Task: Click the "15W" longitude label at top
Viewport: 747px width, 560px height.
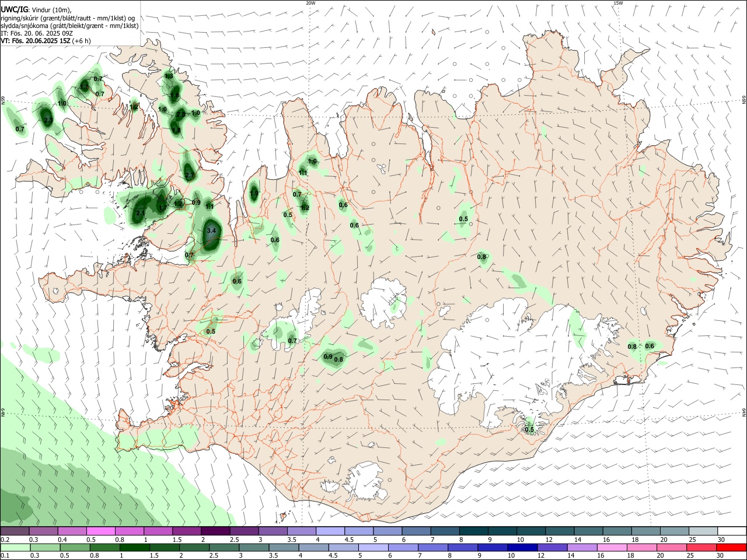Action: (x=618, y=3)
